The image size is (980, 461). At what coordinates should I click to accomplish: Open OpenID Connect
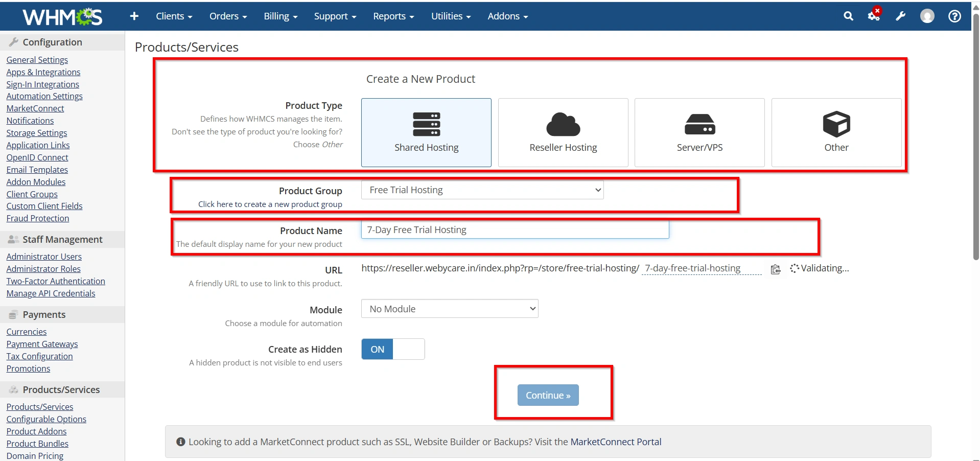point(37,157)
